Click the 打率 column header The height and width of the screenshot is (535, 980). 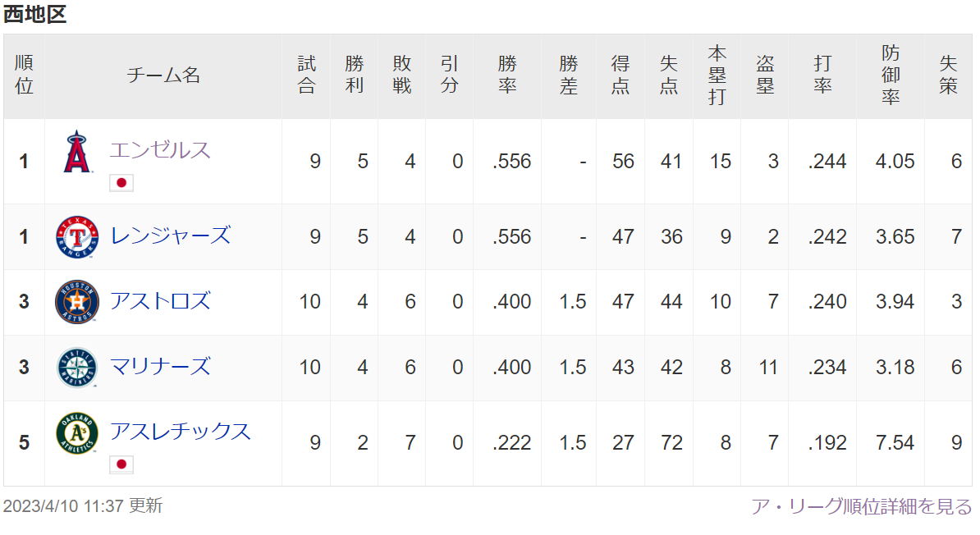[822, 75]
